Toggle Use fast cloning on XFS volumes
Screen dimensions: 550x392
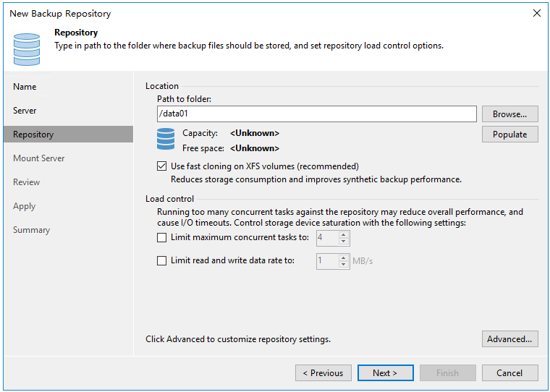click(x=162, y=166)
